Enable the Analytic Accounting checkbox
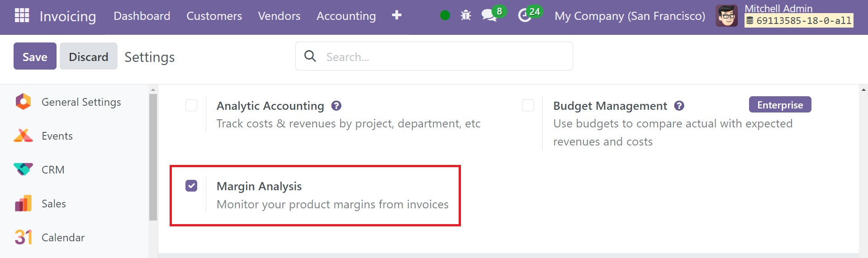The width and height of the screenshot is (868, 258). (x=191, y=105)
